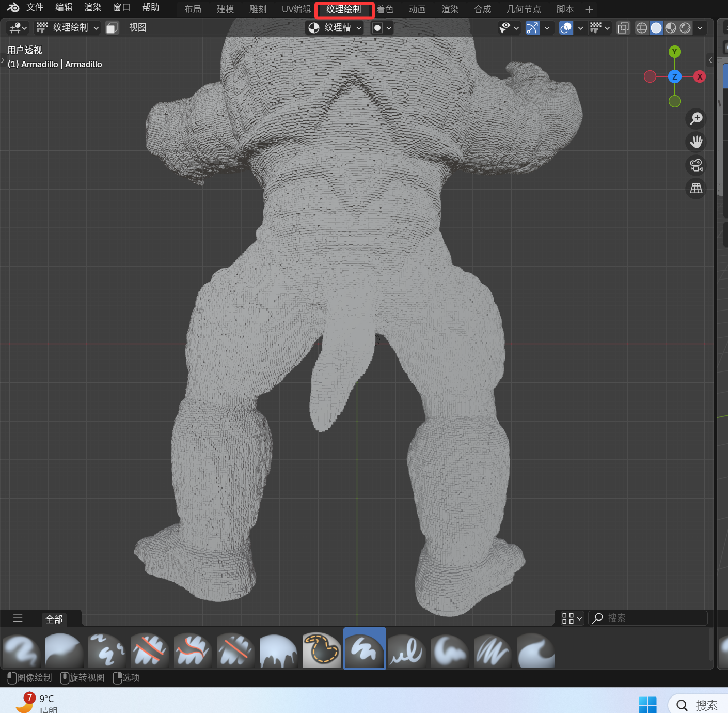Select the wireframe shading mode icon
The image size is (728, 713).
641,28
